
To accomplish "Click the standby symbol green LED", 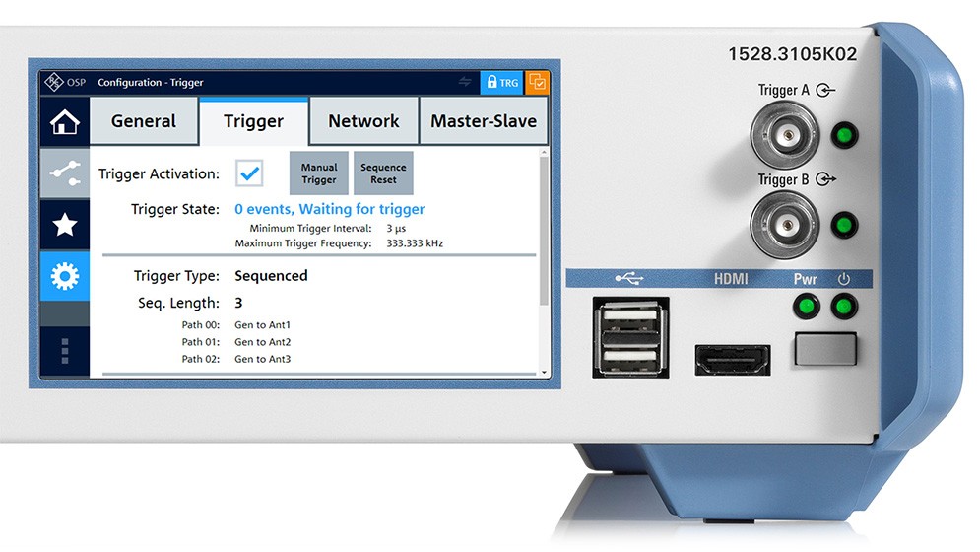I will pyautogui.click(x=844, y=307).
